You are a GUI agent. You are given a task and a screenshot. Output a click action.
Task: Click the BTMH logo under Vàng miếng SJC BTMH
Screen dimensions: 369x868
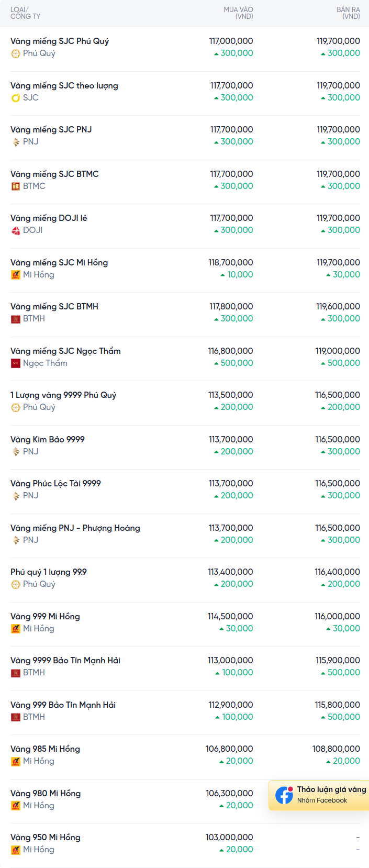(16, 319)
